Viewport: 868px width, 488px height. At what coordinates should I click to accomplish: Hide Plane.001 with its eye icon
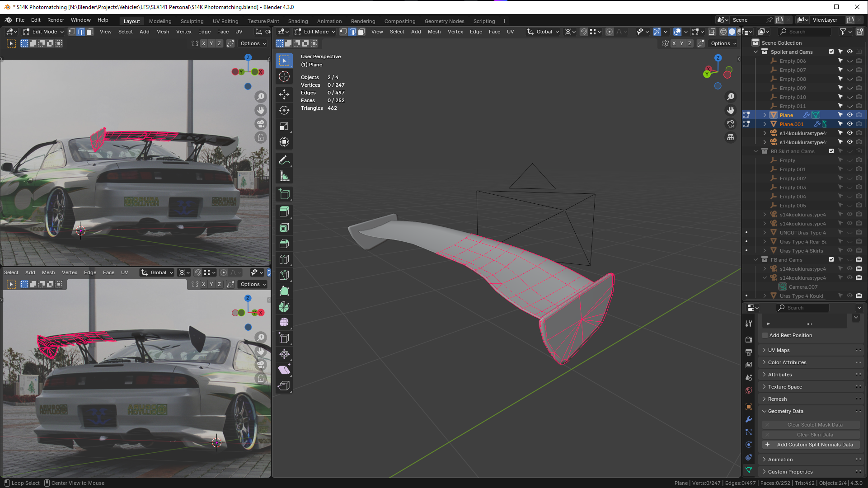(849, 124)
